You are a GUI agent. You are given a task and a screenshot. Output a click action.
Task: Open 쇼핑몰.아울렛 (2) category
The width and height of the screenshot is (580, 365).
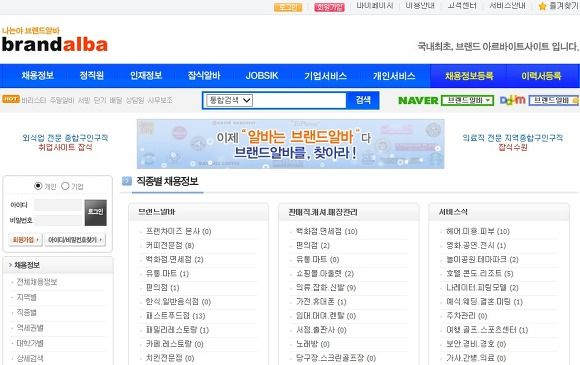click(x=325, y=274)
